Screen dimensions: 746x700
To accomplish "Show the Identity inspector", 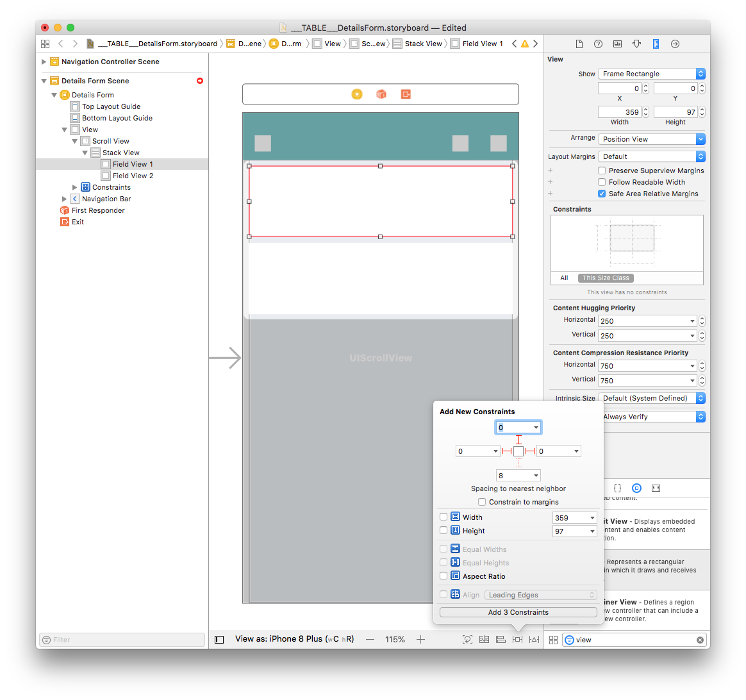I will (x=618, y=44).
